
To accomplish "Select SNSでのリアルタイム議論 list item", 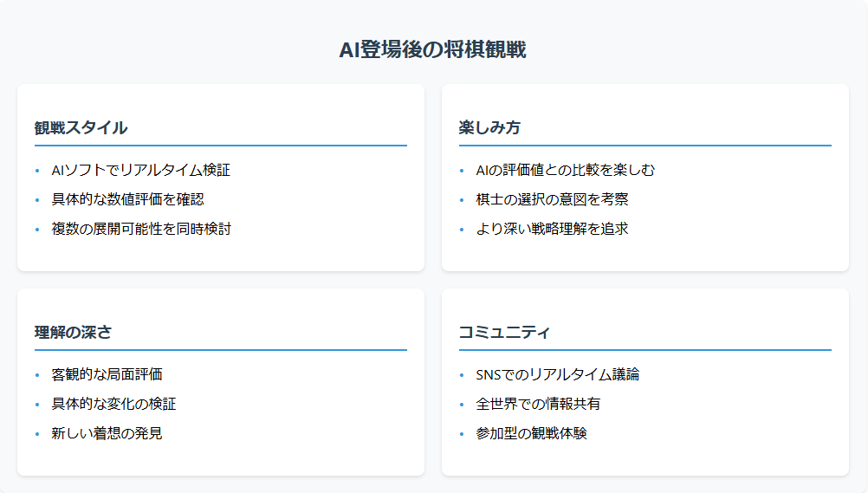I will [x=558, y=374].
